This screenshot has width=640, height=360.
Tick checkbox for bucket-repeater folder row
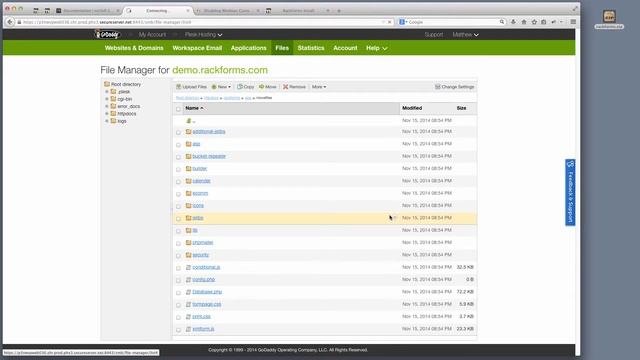pyautogui.click(x=178, y=157)
